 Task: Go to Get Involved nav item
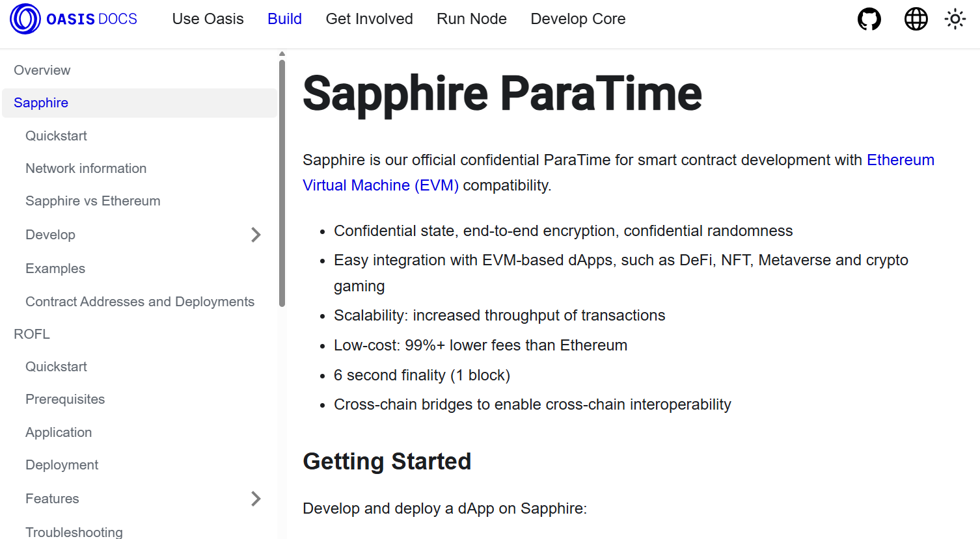pos(370,19)
